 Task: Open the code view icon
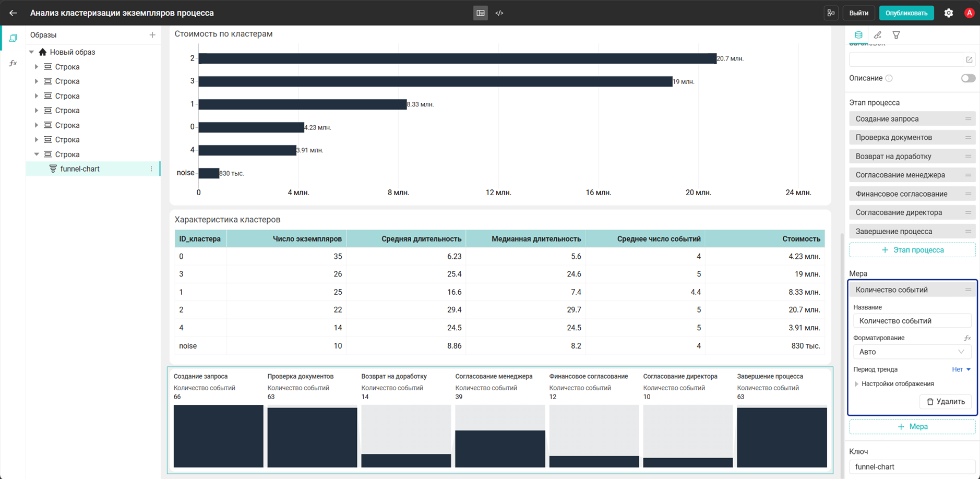pyautogui.click(x=499, y=13)
